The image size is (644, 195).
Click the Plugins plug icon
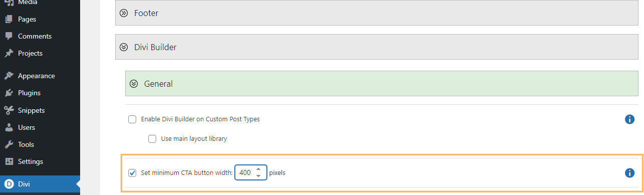pos(9,93)
